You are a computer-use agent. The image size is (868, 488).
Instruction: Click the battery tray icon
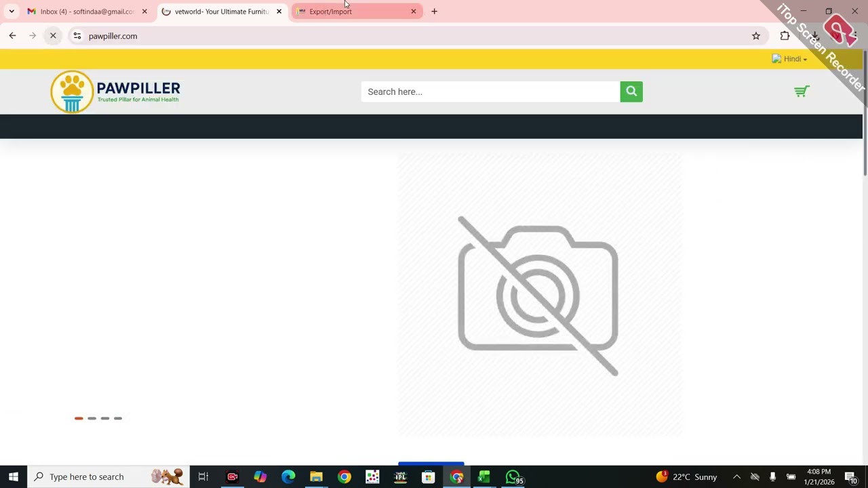[x=791, y=476]
